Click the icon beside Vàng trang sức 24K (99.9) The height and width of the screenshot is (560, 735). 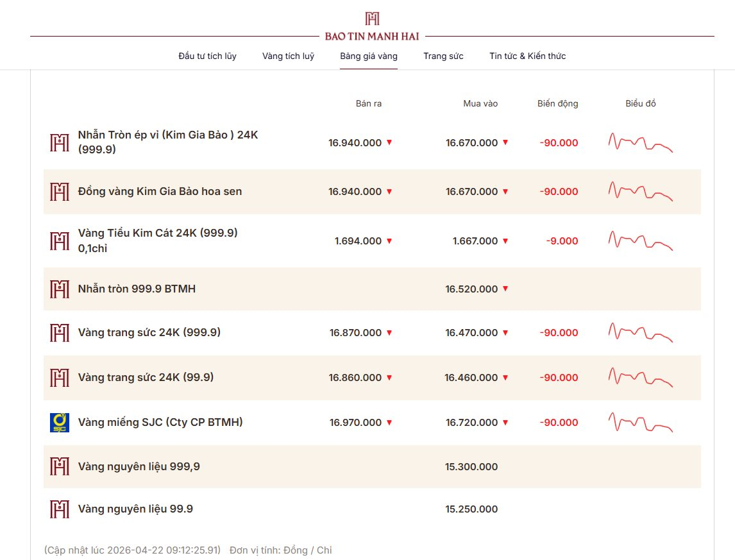click(60, 378)
